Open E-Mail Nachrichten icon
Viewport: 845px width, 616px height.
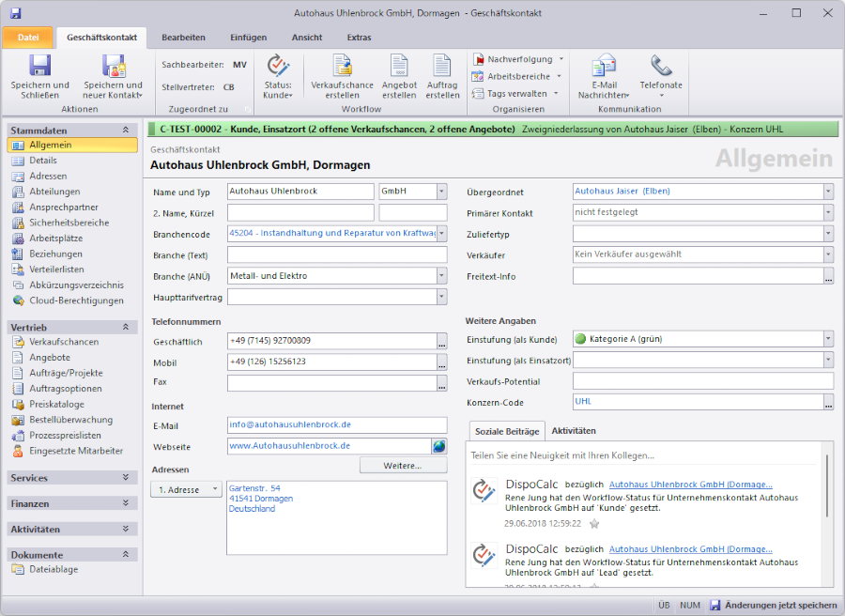603,66
